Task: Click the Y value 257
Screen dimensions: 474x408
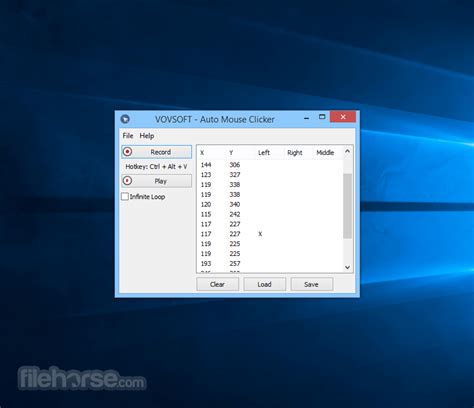Action: 235,264
